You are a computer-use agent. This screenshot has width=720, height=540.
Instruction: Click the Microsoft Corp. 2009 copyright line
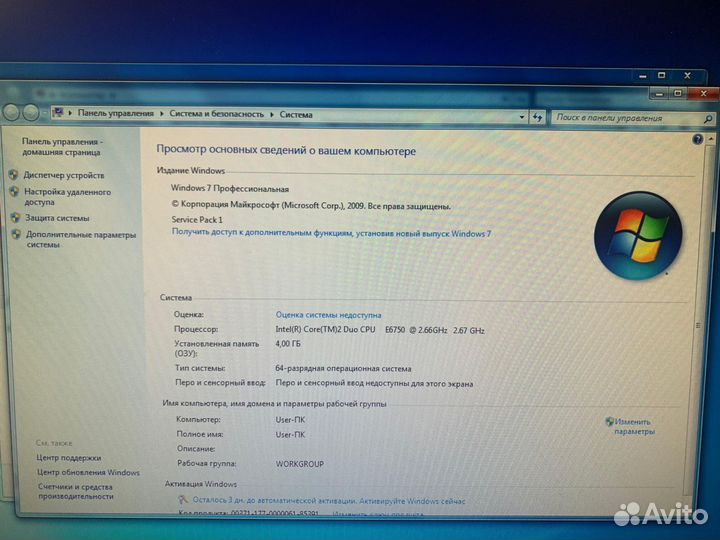[311, 205]
